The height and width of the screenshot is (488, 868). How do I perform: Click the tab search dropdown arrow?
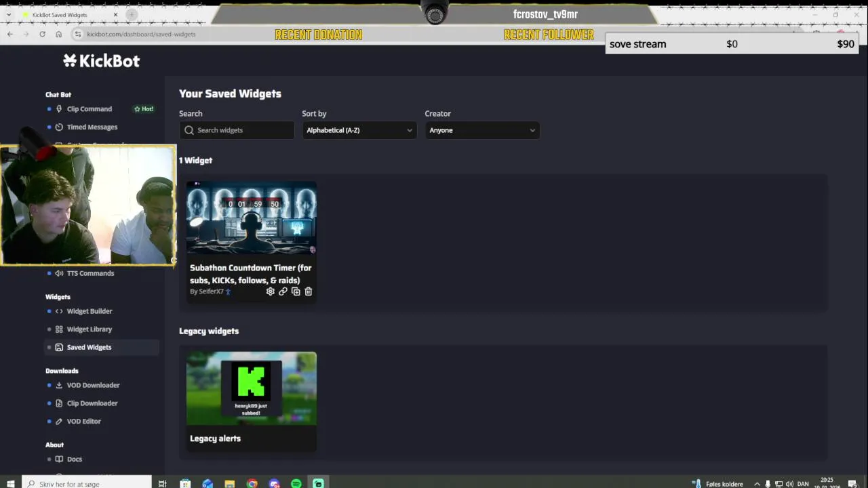(9, 15)
